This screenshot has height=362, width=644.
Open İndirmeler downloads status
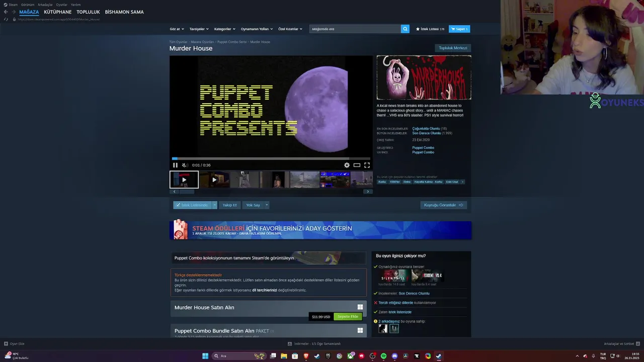(x=314, y=344)
